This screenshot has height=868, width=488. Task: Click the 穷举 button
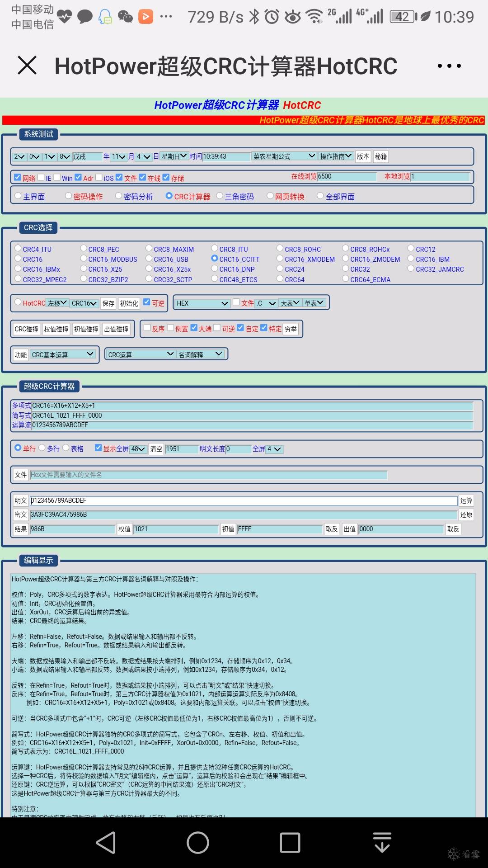tap(291, 329)
